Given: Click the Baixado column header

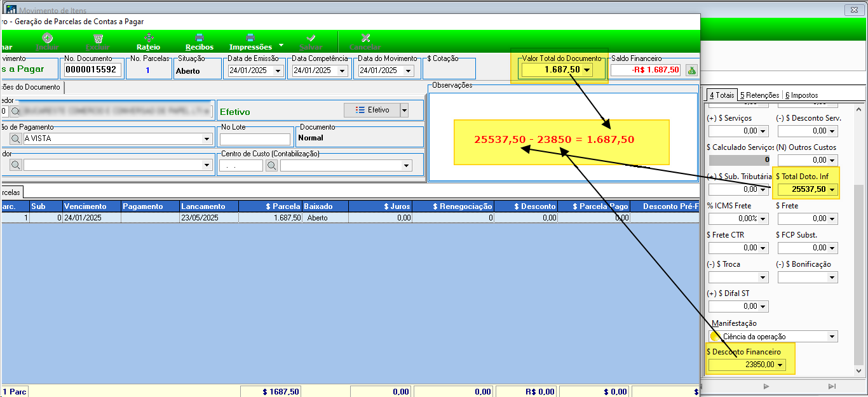Looking at the screenshot, I should click(325, 206).
